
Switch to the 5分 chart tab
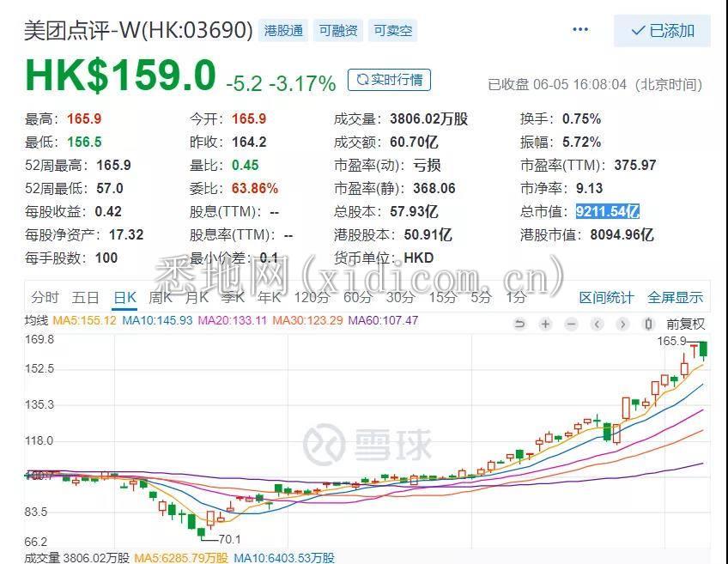pos(481,297)
